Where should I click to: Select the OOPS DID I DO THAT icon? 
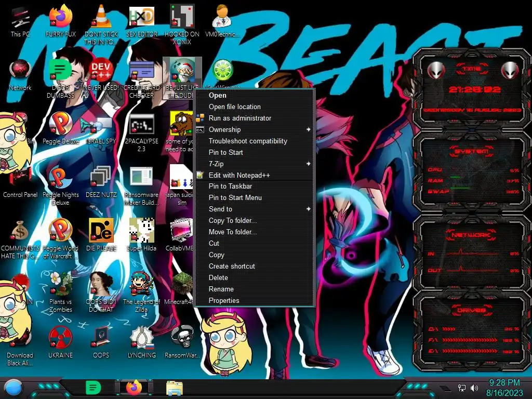tap(101, 292)
